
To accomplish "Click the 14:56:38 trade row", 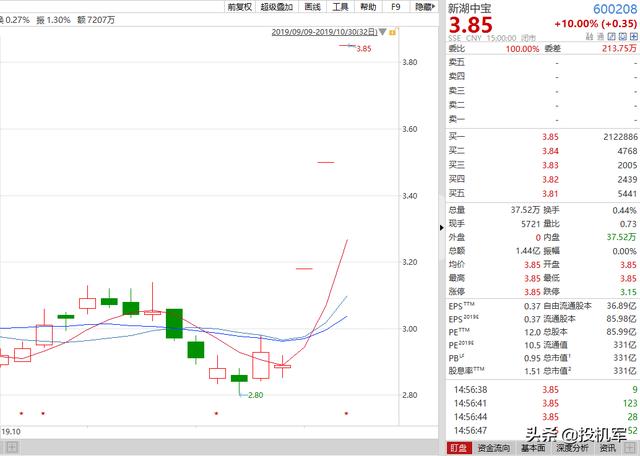I will point(543,389).
